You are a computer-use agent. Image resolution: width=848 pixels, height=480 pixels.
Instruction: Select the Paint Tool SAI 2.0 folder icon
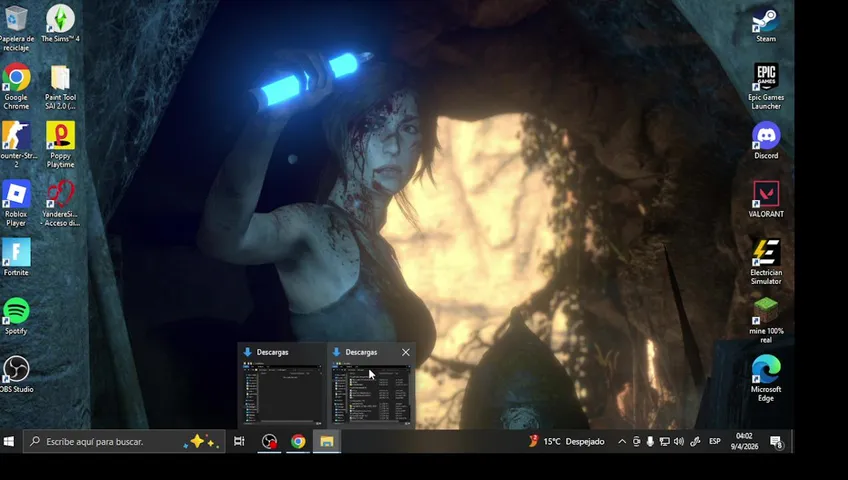(x=61, y=86)
